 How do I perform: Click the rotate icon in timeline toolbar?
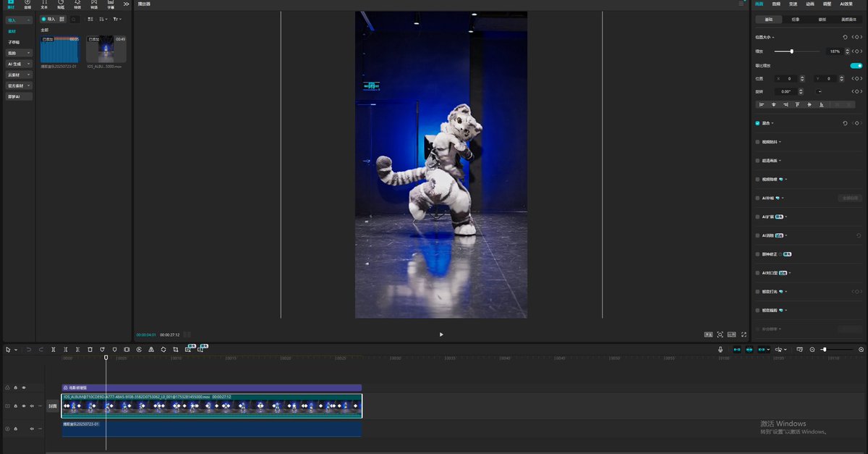coord(163,350)
